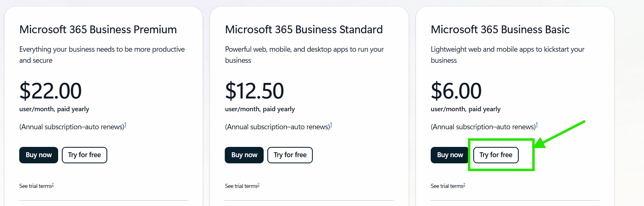Click the $12.50 price on Standard card

(254, 91)
